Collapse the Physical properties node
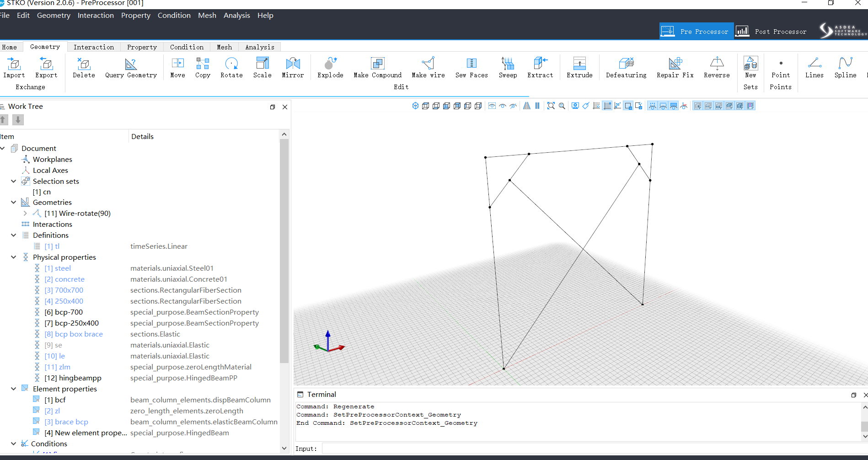This screenshot has width=868, height=460. [x=14, y=257]
